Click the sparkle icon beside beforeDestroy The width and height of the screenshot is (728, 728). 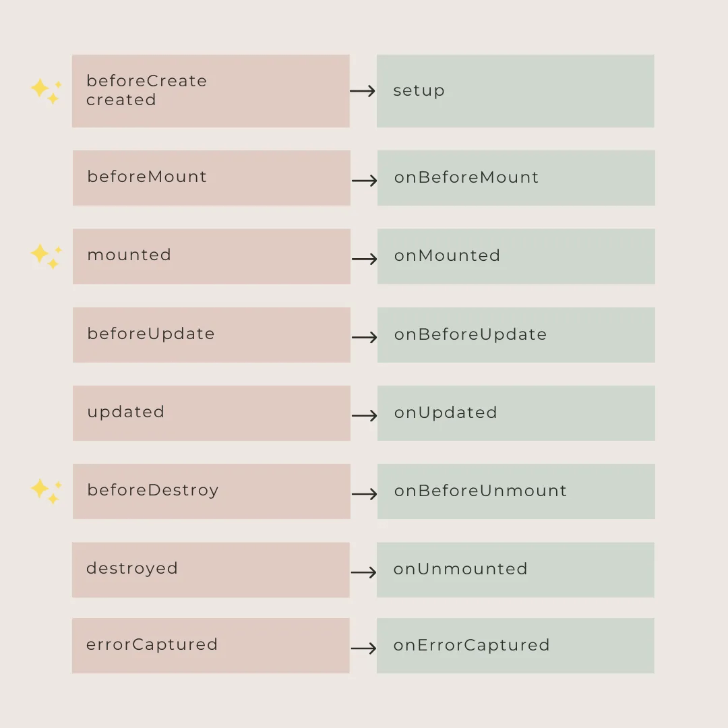(x=47, y=490)
